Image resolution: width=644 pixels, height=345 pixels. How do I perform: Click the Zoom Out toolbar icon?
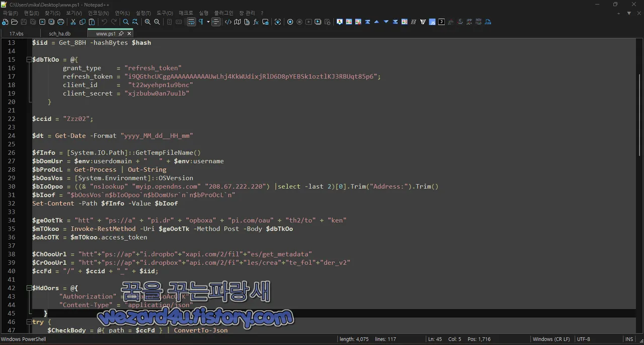coord(157,22)
